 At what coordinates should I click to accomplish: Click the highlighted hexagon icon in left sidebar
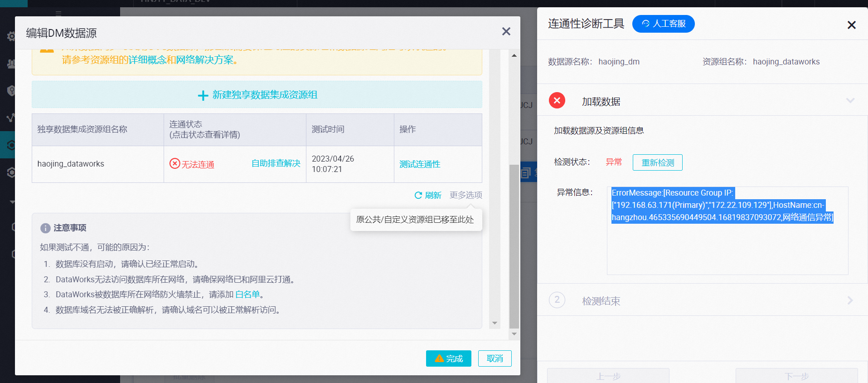pos(11,145)
